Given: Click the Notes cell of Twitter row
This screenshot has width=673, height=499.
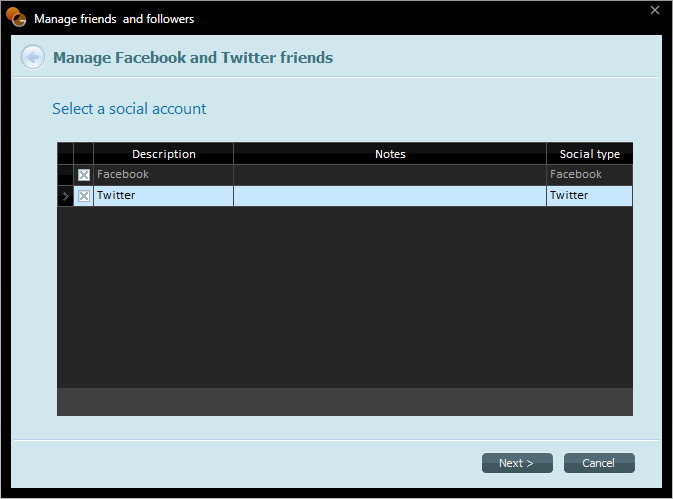Looking at the screenshot, I should pyautogui.click(x=390, y=196).
